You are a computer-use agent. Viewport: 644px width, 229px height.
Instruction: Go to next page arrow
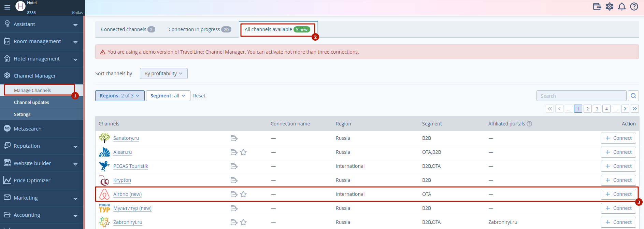(x=625, y=109)
